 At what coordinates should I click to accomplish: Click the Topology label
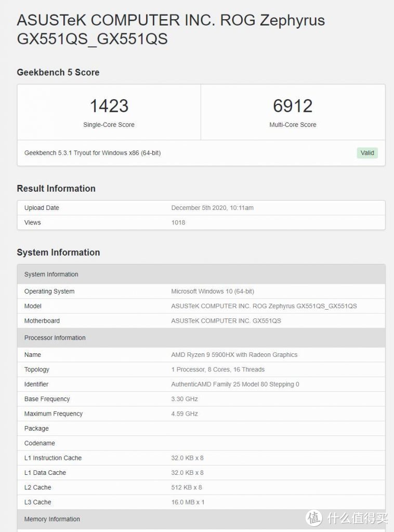pos(37,369)
